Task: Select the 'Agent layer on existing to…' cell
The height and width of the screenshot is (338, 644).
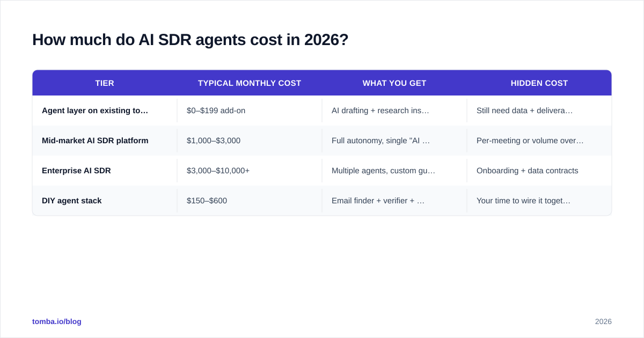Action: tap(105, 111)
